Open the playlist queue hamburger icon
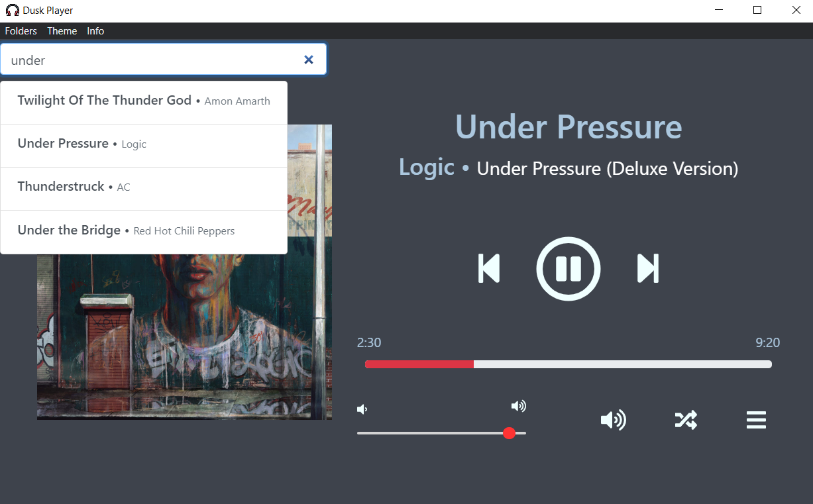Viewport: 813px width, 504px height. click(x=756, y=420)
